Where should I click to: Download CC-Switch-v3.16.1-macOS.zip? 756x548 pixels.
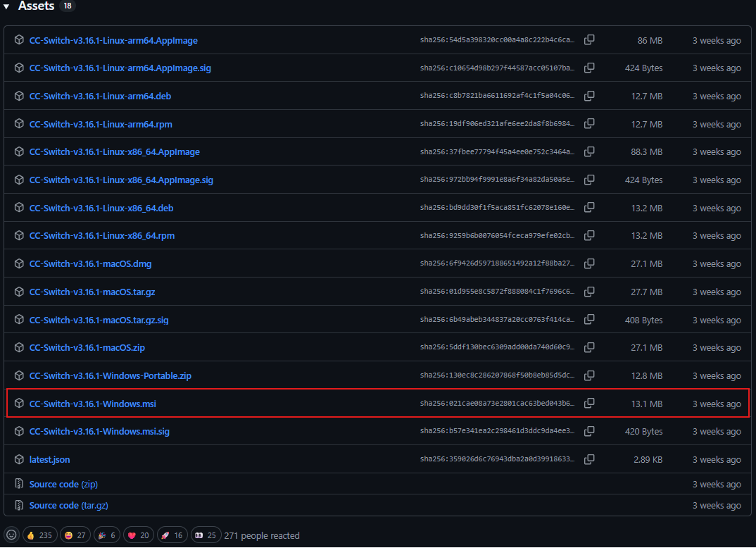click(x=87, y=348)
